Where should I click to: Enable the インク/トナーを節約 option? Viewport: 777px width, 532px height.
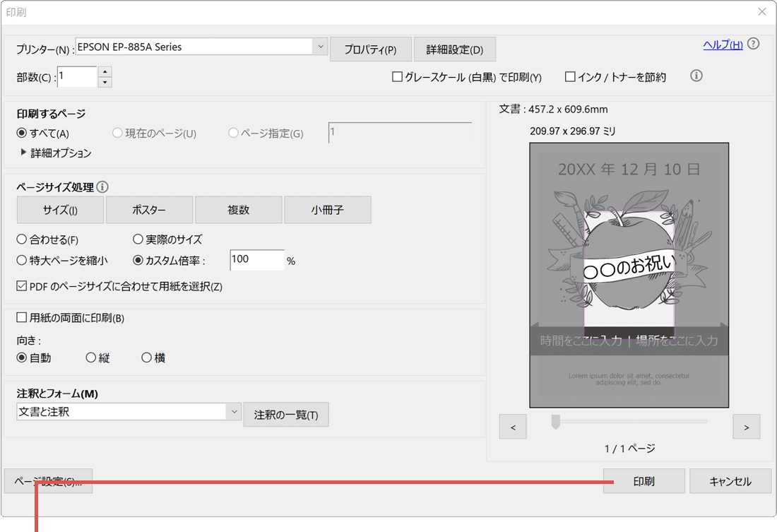[570, 77]
